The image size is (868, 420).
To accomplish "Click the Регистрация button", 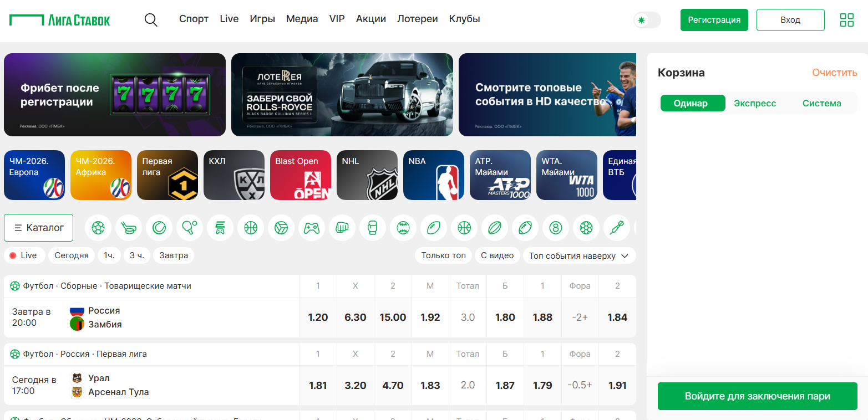I will (714, 20).
